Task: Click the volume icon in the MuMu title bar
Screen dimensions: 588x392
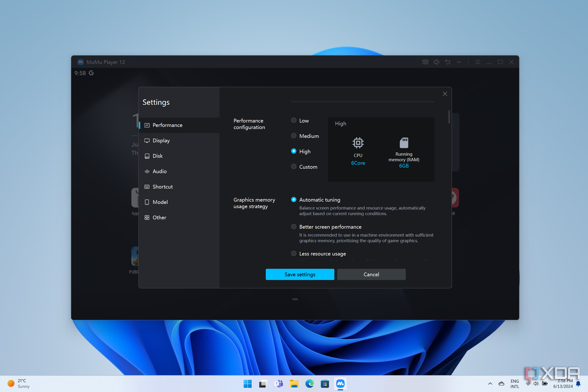Action: pyautogui.click(x=437, y=62)
